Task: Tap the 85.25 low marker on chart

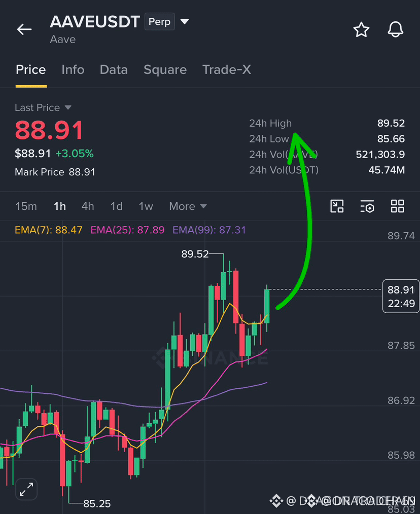Action: click(97, 503)
